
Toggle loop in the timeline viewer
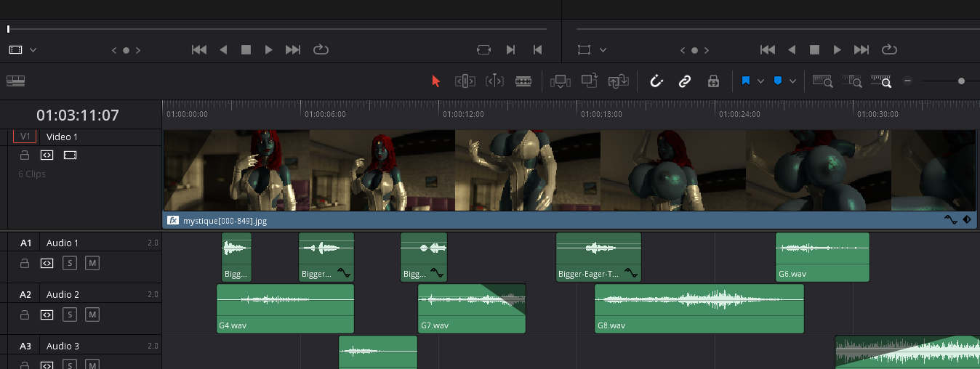click(889, 50)
